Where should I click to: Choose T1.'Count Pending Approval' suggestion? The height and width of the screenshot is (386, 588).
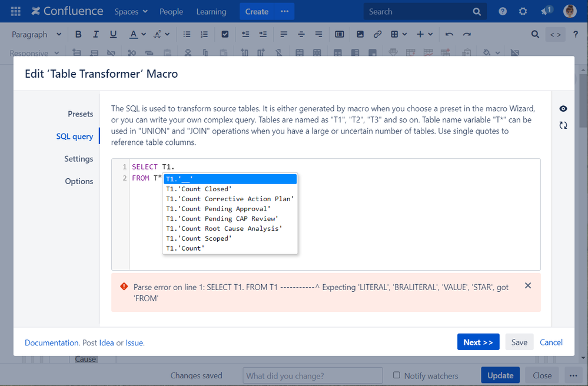230,209
